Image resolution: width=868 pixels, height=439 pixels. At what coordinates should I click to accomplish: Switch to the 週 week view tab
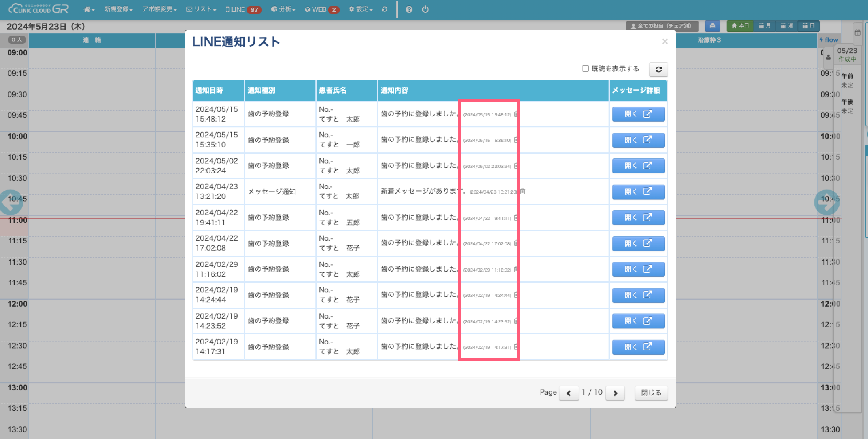[x=786, y=26]
